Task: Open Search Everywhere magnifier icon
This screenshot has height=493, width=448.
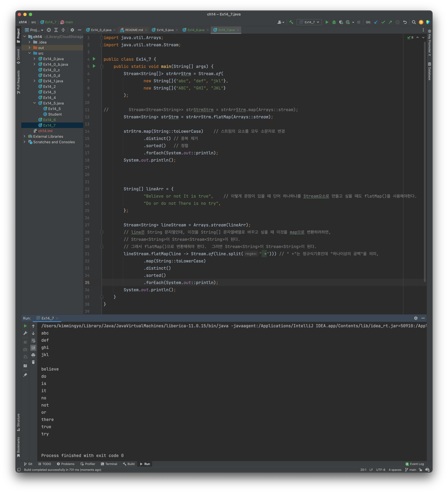Action: point(414,22)
